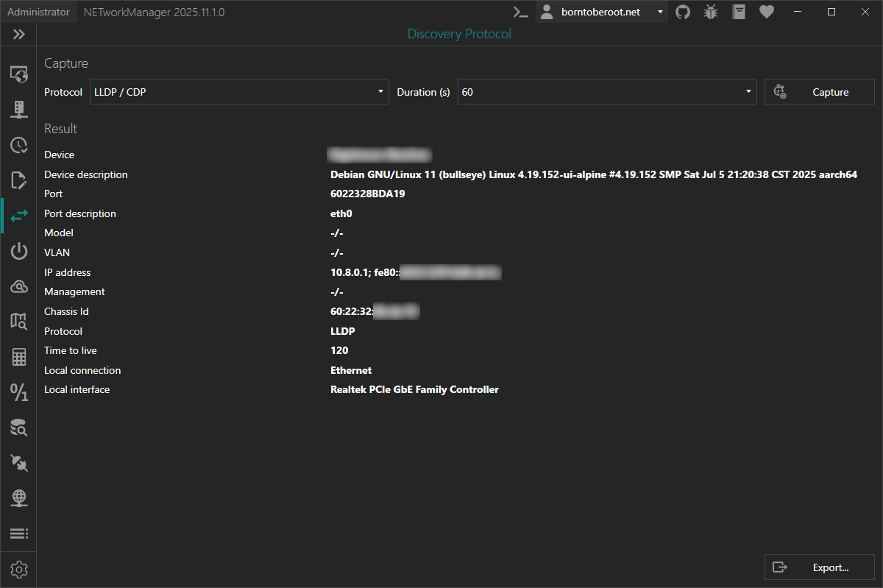The image size is (883, 588).
Task: Open the LLDP / CDP protocol dropdown
Action: 239,92
